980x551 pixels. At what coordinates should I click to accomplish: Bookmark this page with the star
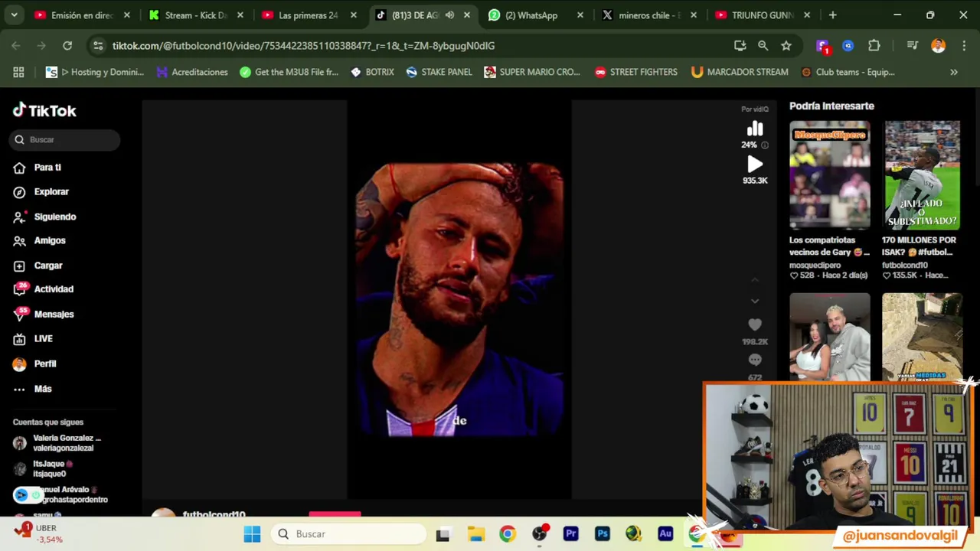pyautogui.click(x=786, y=46)
